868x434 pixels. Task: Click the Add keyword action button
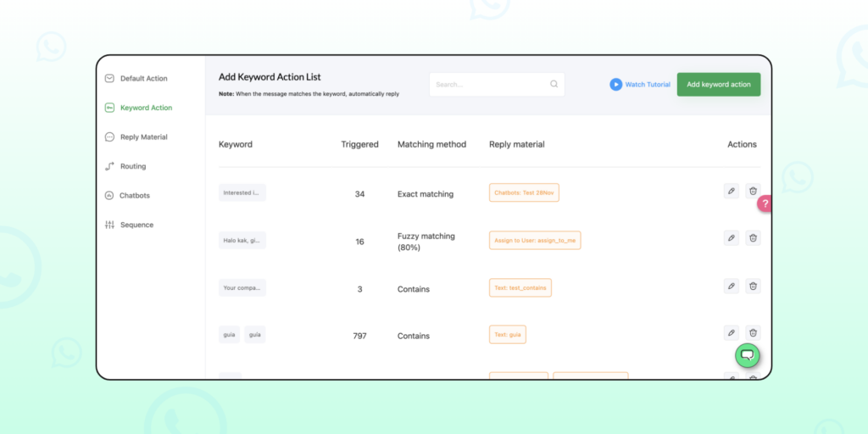719,85
